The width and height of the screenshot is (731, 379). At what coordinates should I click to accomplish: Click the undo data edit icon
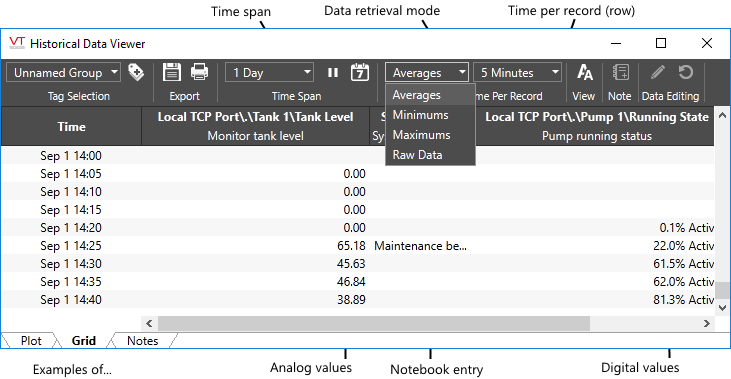tap(685, 72)
